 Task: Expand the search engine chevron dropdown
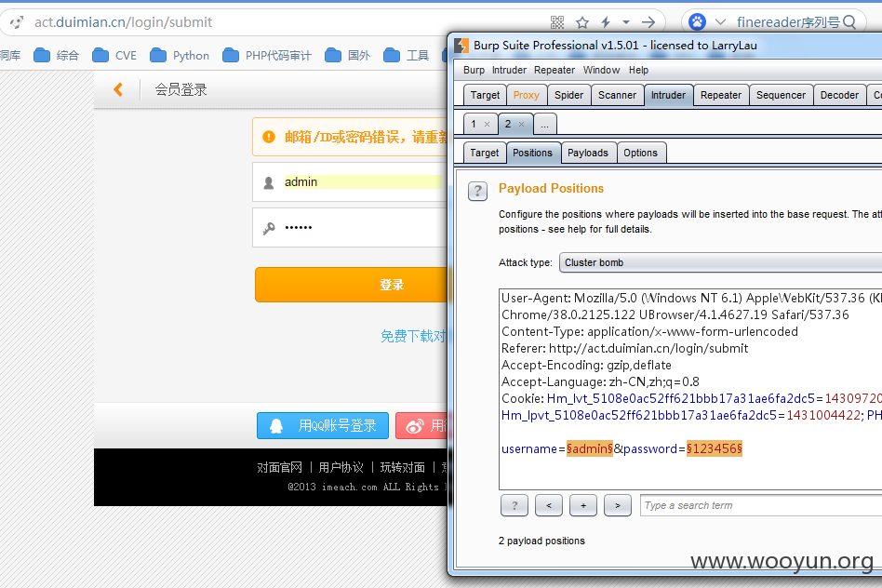point(720,22)
